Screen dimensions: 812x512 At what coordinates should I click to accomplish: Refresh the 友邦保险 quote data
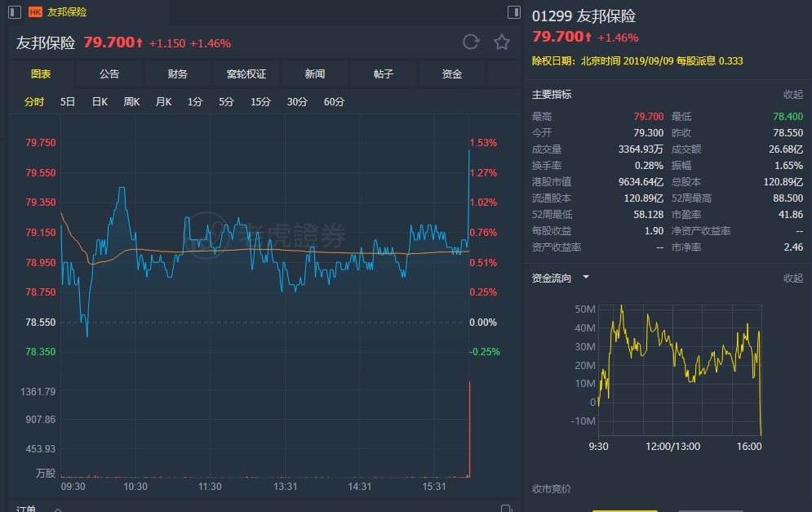[x=471, y=42]
